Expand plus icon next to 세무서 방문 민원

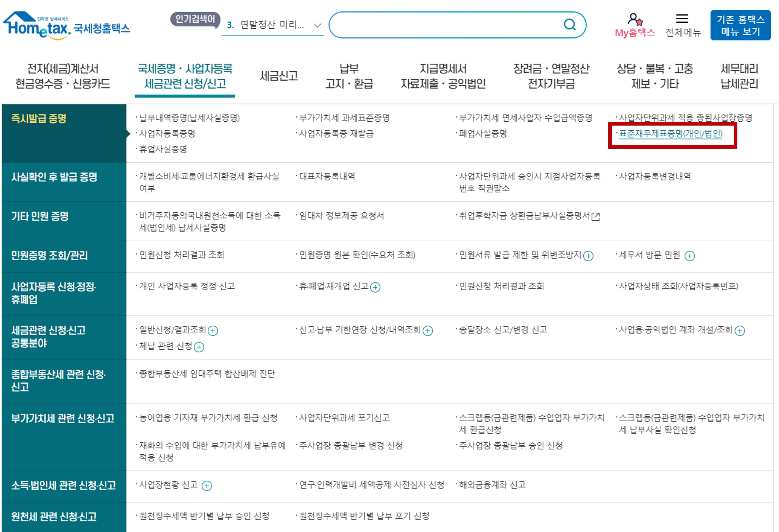click(x=689, y=256)
